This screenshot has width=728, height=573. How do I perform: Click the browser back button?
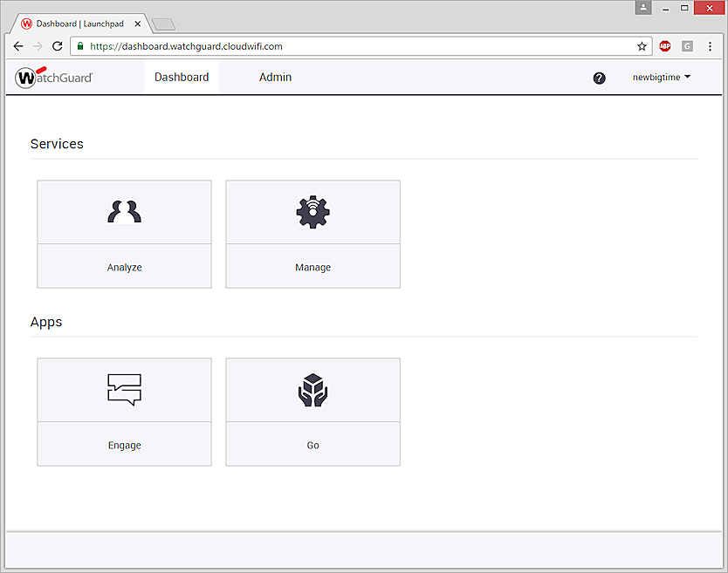point(17,46)
